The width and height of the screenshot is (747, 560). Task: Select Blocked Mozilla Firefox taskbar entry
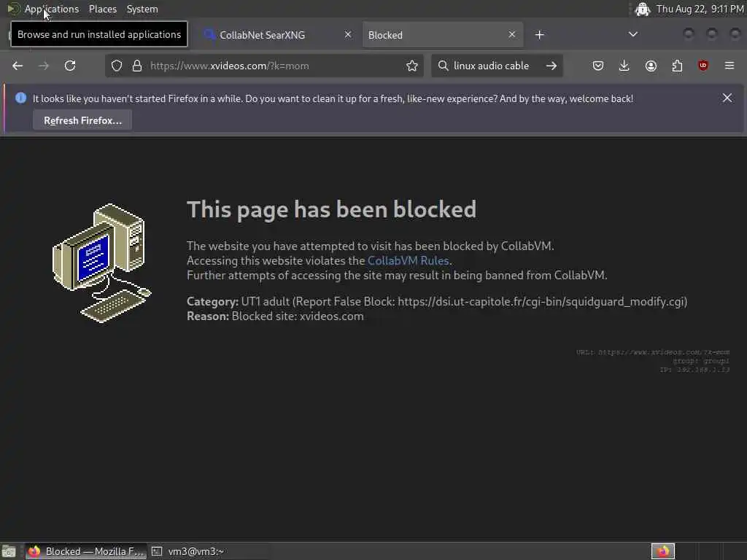(x=85, y=551)
